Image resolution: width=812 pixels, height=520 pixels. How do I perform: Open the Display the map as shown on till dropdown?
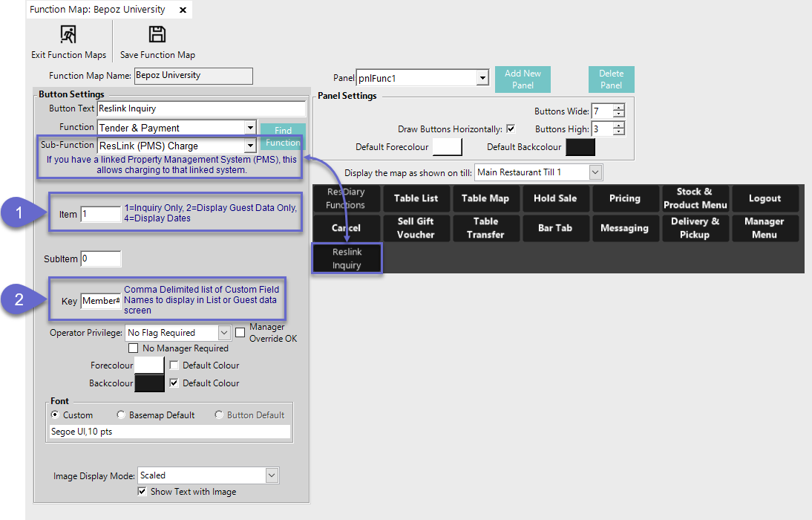595,172
